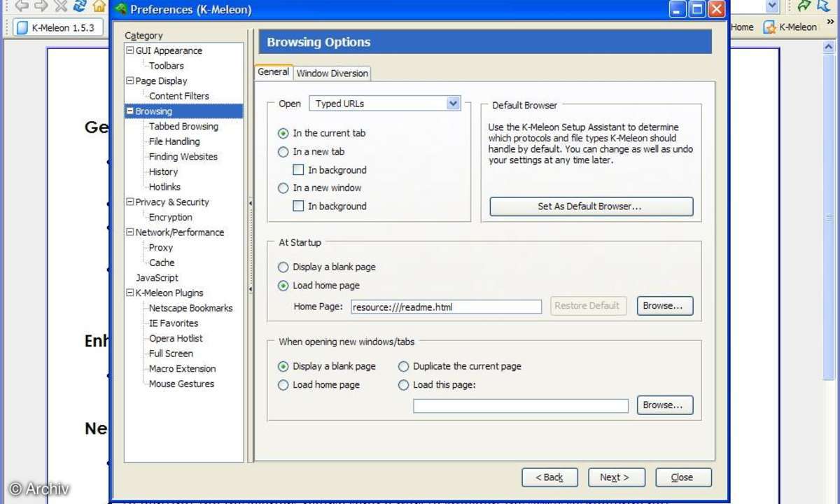Collapse the Privacy & Security tree node
Image resolution: width=840 pixels, height=504 pixels.
[129, 202]
